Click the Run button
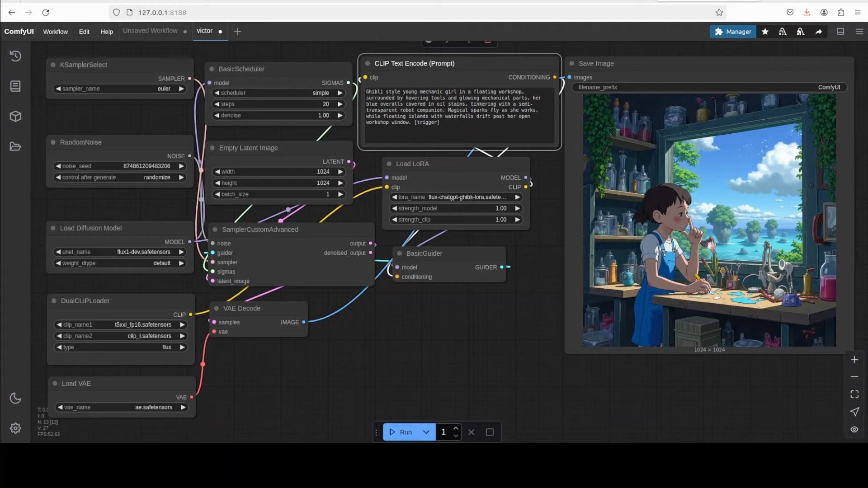The height and width of the screenshot is (488, 868). click(x=401, y=432)
